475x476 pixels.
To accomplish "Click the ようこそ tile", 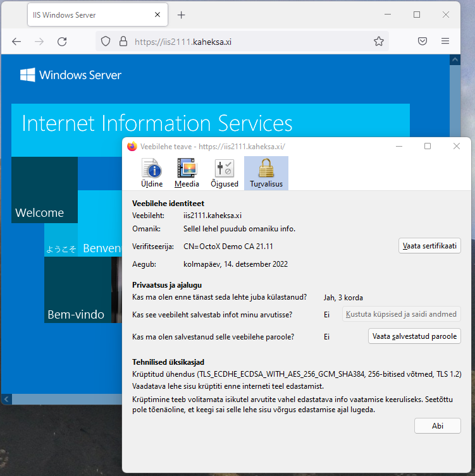I will [61, 240].
